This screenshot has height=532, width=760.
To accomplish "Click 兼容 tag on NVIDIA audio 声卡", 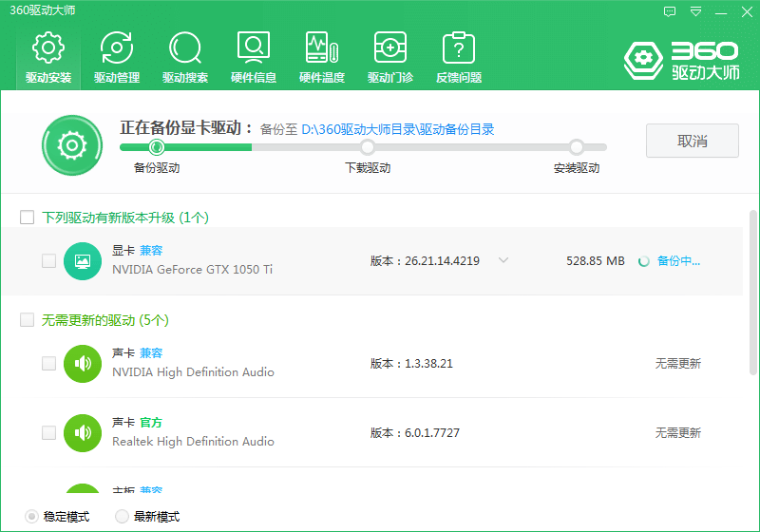I will (x=151, y=353).
